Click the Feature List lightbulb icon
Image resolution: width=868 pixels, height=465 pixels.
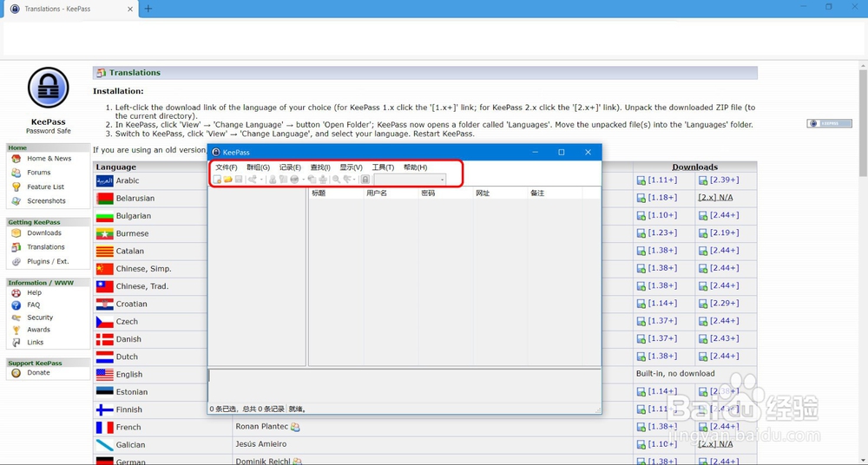16,187
